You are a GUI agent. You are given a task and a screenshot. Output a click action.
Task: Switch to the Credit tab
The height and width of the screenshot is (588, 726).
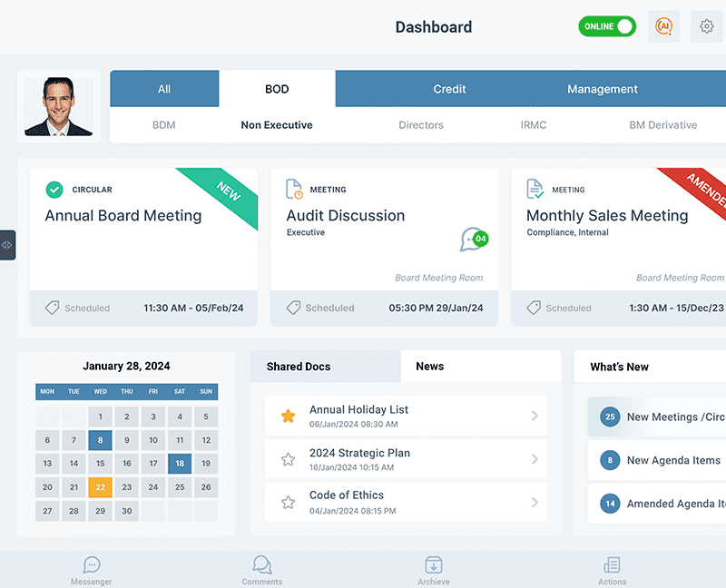coord(449,89)
